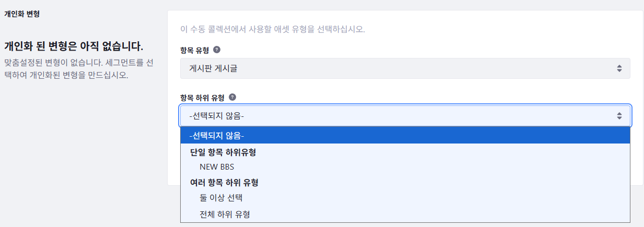This screenshot has width=644, height=227.
Task: Click the 개인화 된 변형은 아직 없습니다 heading
Action: [x=74, y=46]
